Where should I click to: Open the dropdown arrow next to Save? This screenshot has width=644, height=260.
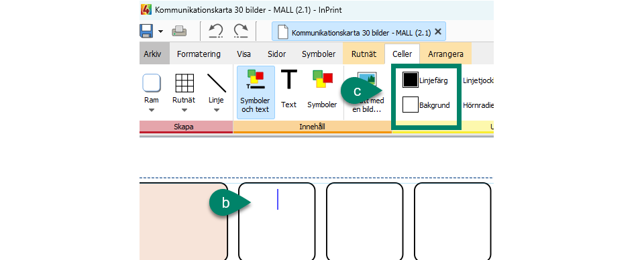[x=160, y=31]
